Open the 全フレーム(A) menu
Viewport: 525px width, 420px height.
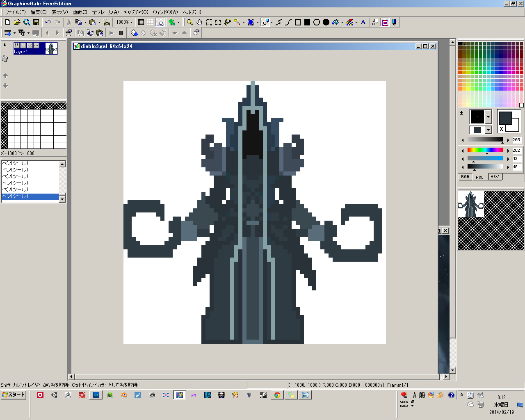point(105,12)
